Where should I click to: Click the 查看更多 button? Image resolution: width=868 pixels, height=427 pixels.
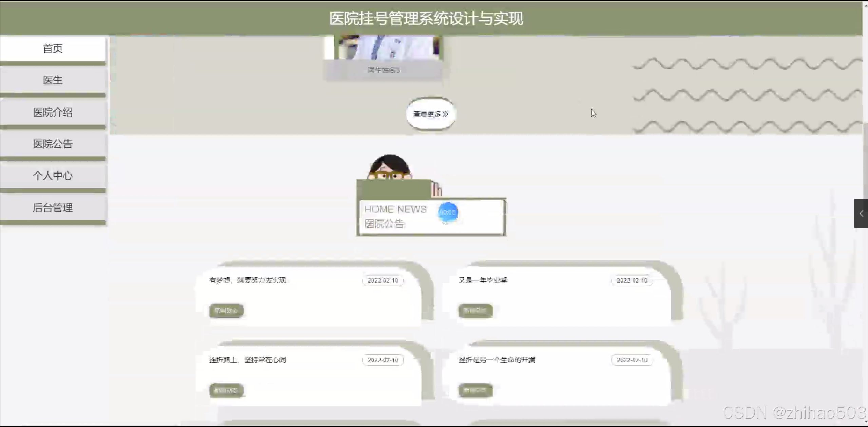(430, 114)
